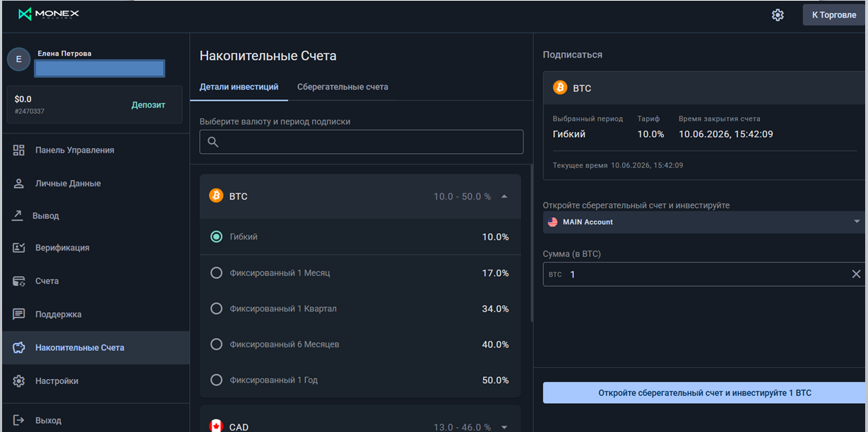
Task: Select Фиксированный 1 Месяц radio option
Action: coord(217,273)
